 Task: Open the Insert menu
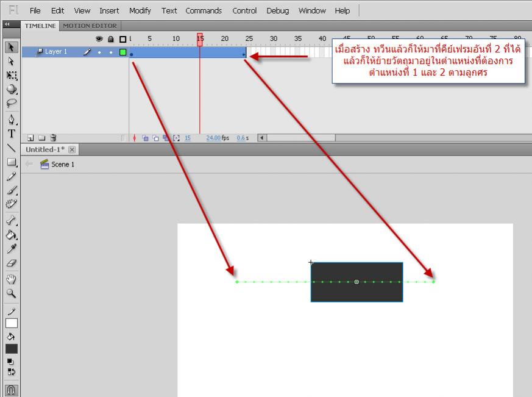click(109, 10)
